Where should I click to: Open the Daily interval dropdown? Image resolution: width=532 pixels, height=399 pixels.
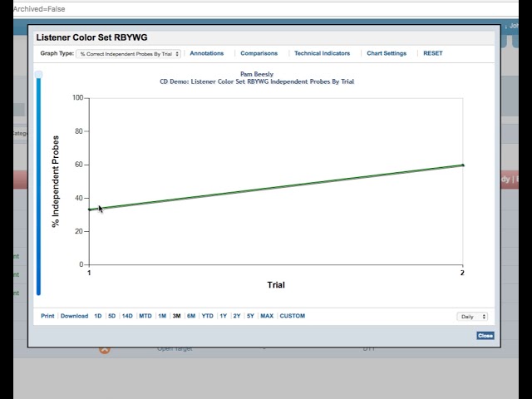pos(472,317)
